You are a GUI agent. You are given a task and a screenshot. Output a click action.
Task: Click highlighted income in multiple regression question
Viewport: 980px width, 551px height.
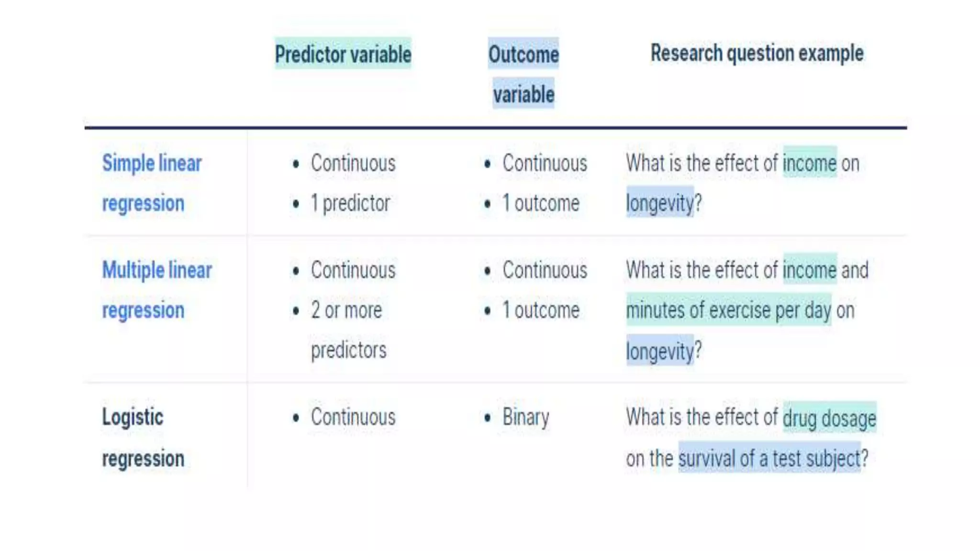point(809,270)
